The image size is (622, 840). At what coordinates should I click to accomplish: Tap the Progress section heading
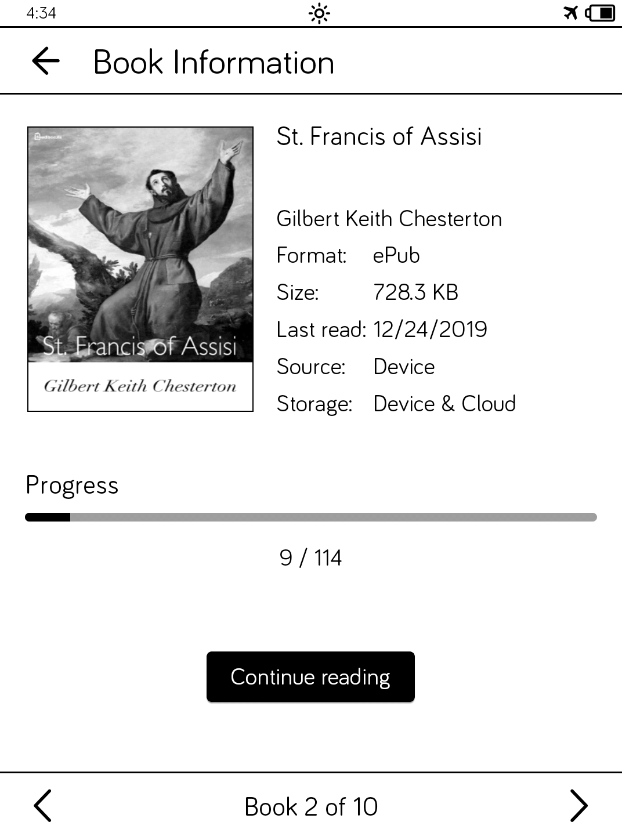tap(72, 486)
